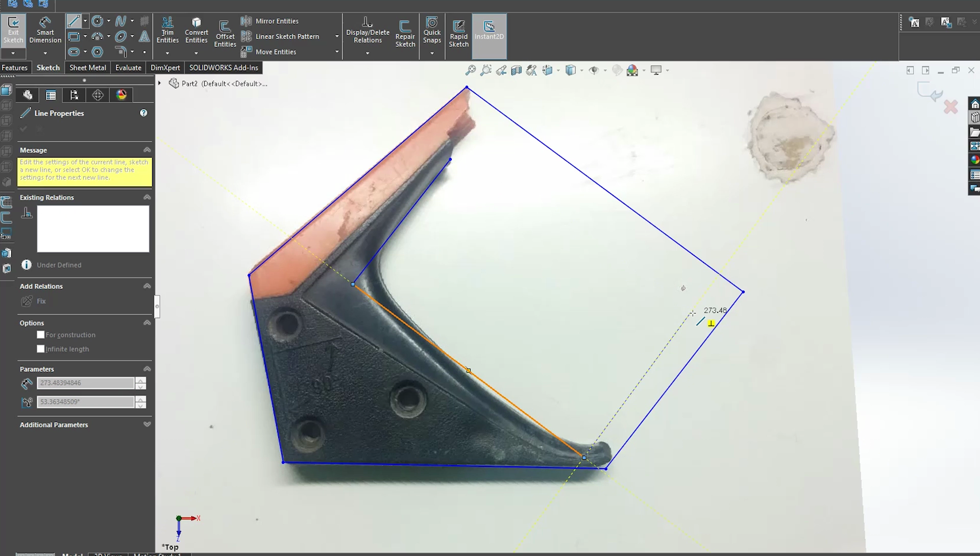Open the PropertyManager tab
This screenshot has height=556, width=980.
[x=51, y=95]
